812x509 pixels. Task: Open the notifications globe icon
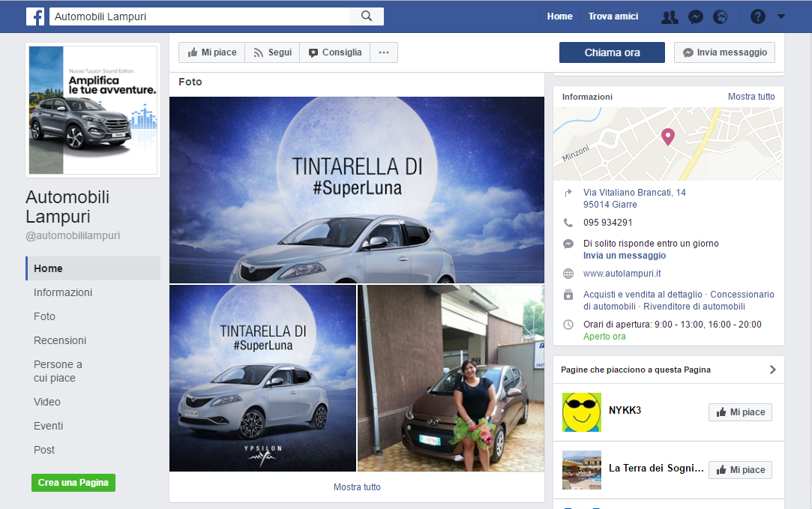[x=720, y=17]
